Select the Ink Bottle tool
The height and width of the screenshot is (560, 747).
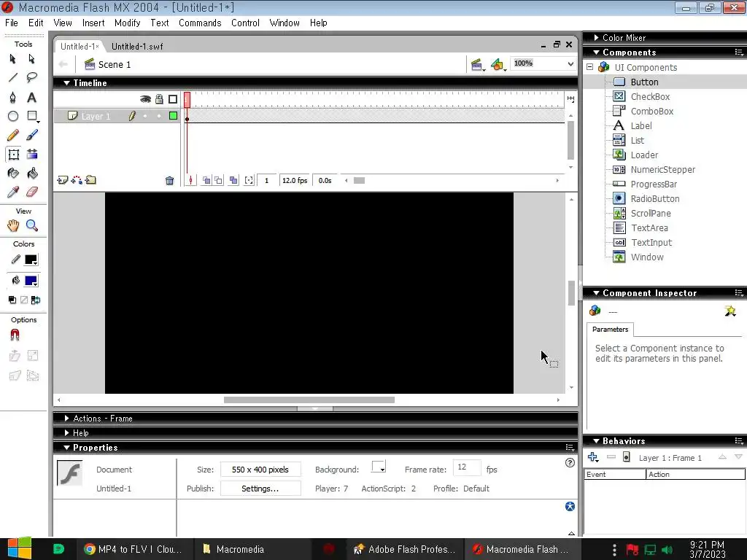tap(13, 174)
